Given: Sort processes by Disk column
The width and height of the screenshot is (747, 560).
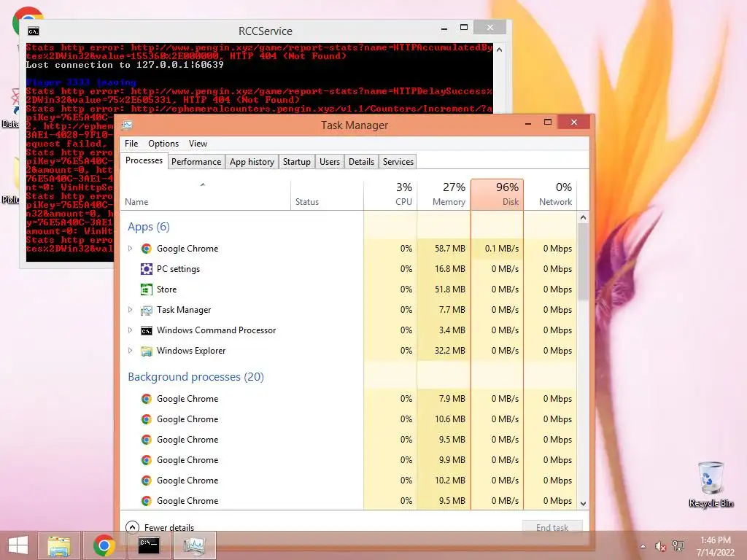Looking at the screenshot, I should (x=498, y=195).
